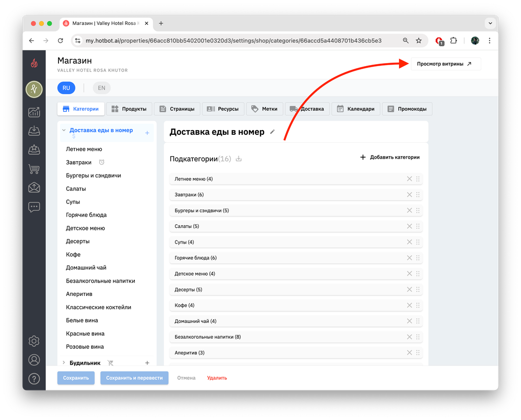Open browser extensions puzzle icon
The image size is (521, 420).
pos(453,41)
